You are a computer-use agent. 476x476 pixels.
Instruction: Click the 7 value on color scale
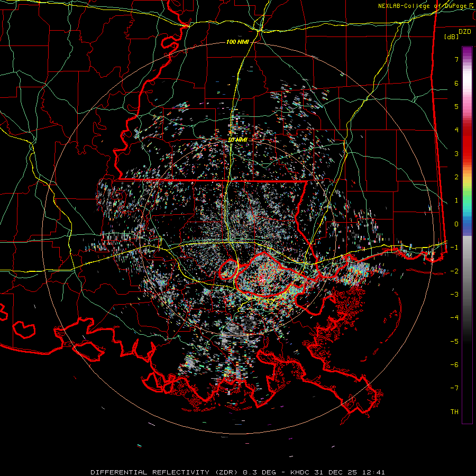[x=456, y=59]
